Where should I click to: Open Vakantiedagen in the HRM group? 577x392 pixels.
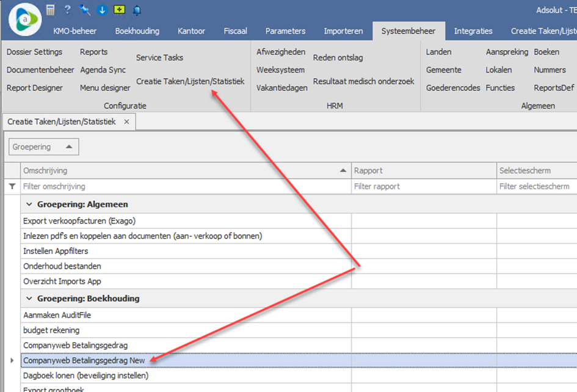tap(282, 88)
